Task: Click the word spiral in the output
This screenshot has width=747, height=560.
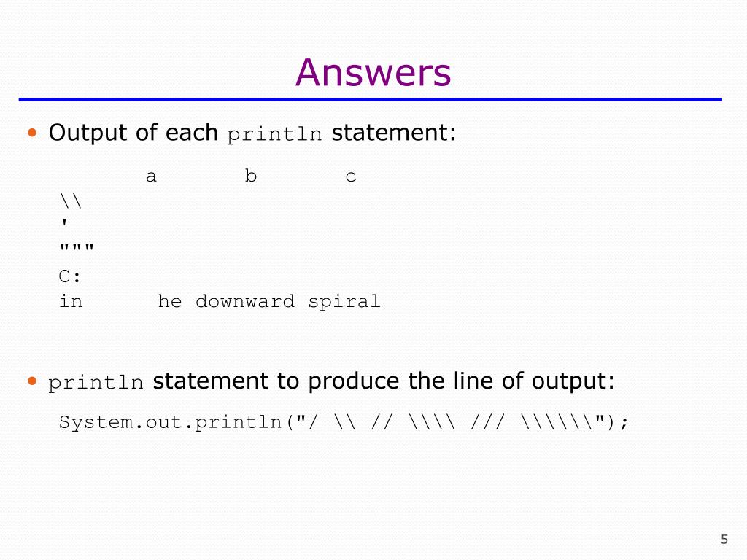Action: 344,302
